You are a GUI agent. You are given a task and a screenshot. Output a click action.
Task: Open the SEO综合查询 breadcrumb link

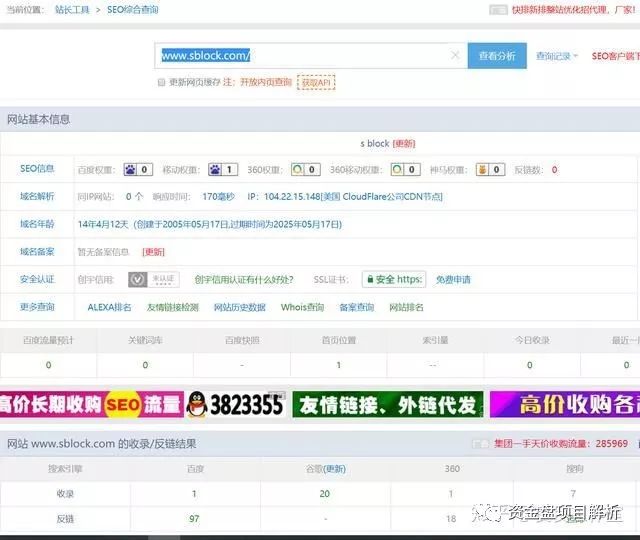133,10
